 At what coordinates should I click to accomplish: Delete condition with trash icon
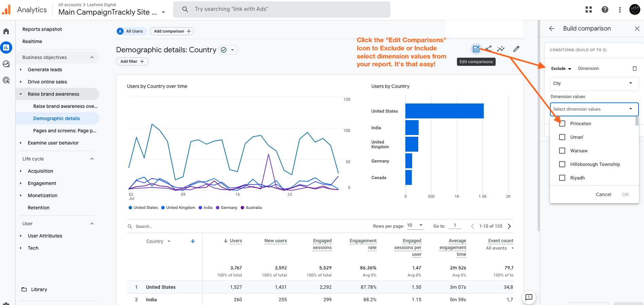pyautogui.click(x=634, y=69)
